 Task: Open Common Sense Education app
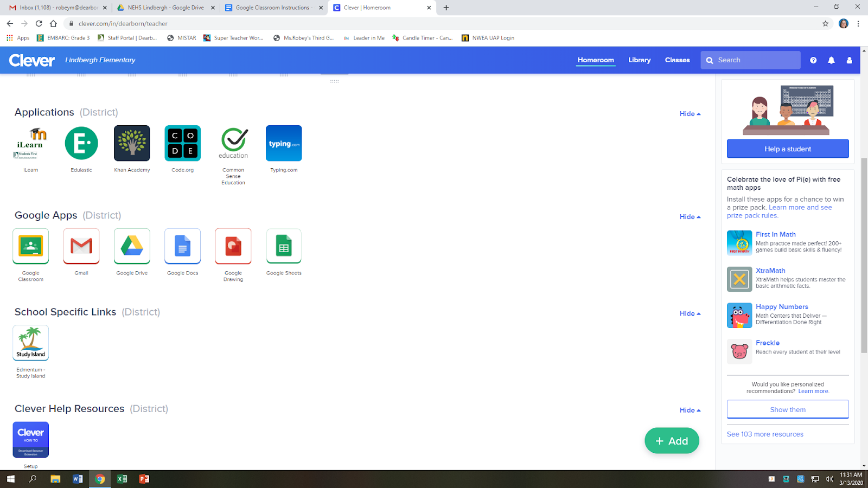[x=233, y=143]
